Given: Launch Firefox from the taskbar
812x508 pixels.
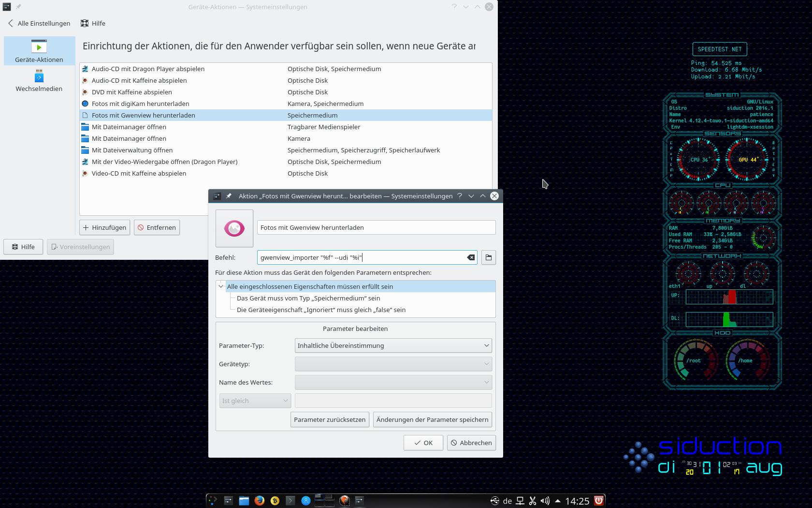Looking at the screenshot, I should coord(260,501).
